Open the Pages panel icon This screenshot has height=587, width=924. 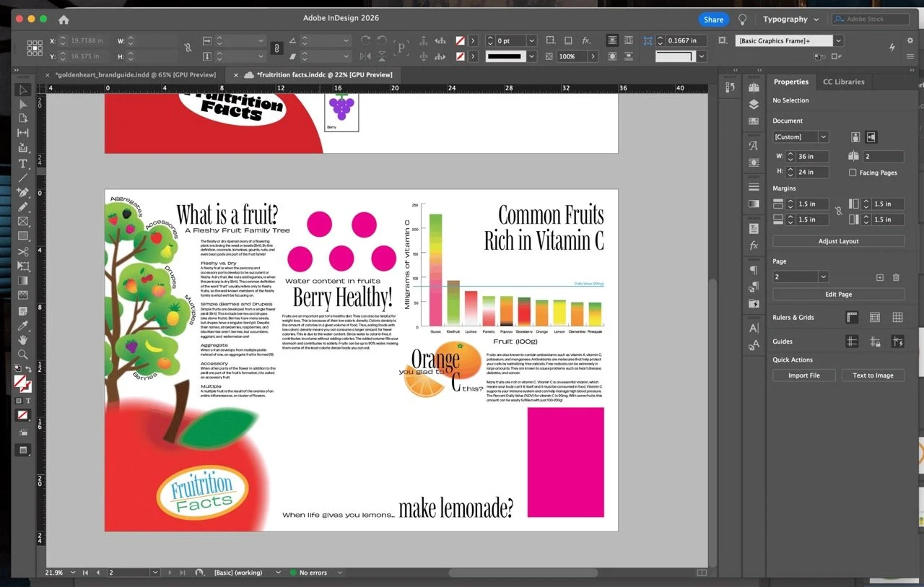pyautogui.click(x=754, y=87)
